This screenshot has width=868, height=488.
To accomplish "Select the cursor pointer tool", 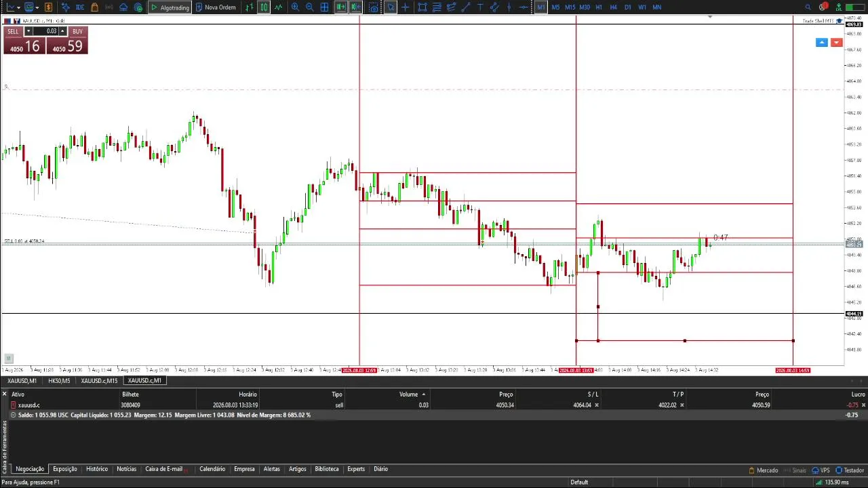I will (x=391, y=7).
